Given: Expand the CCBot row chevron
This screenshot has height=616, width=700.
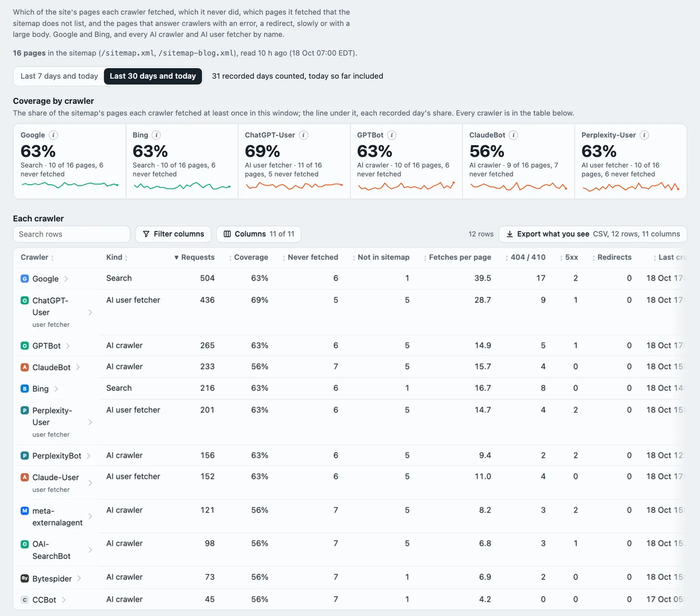Looking at the screenshot, I should (x=63, y=600).
